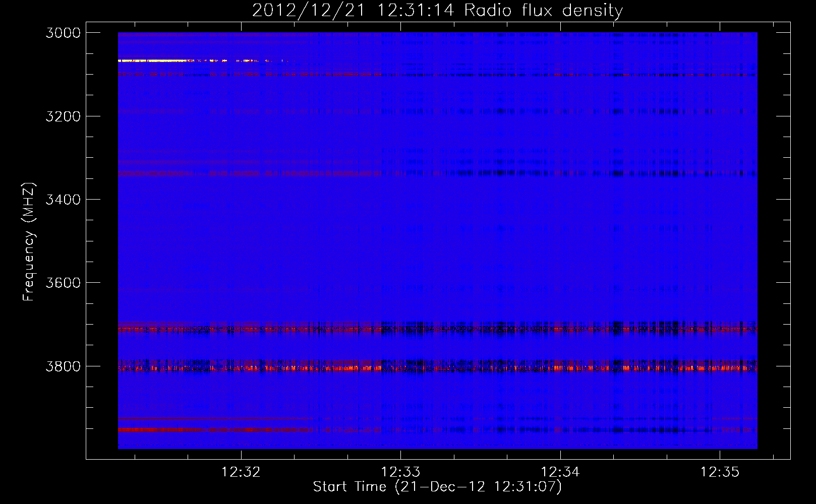Viewport: 816px width, 504px height.
Task: Click the "12:34" time axis label
Action: [x=560, y=472]
